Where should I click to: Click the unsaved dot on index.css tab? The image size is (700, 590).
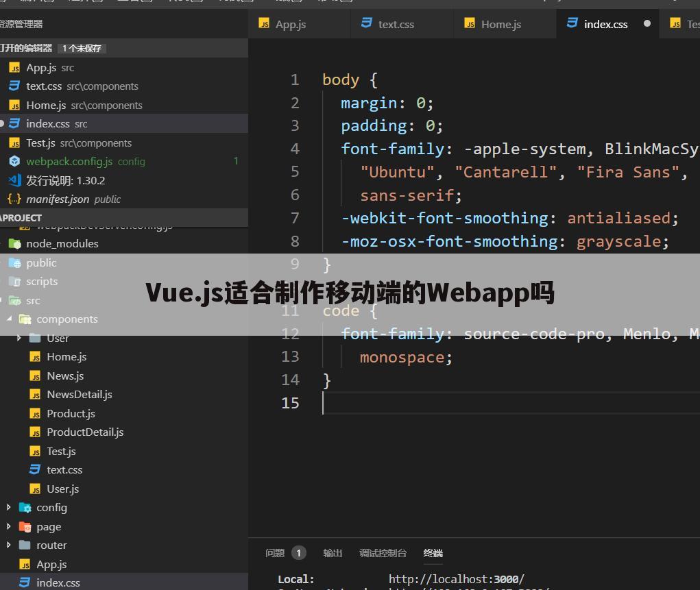point(647,24)
